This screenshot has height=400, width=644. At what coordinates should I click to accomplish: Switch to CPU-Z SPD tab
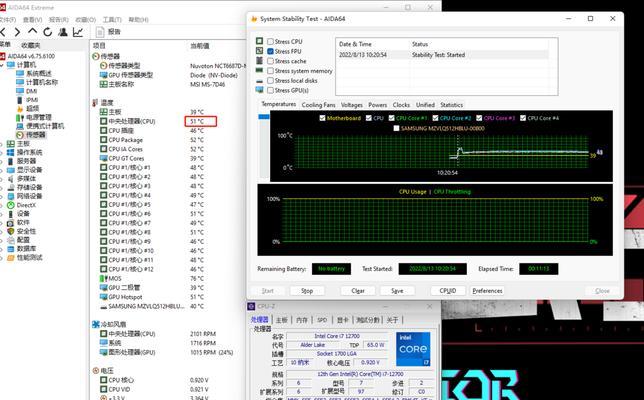click(322, 320)
